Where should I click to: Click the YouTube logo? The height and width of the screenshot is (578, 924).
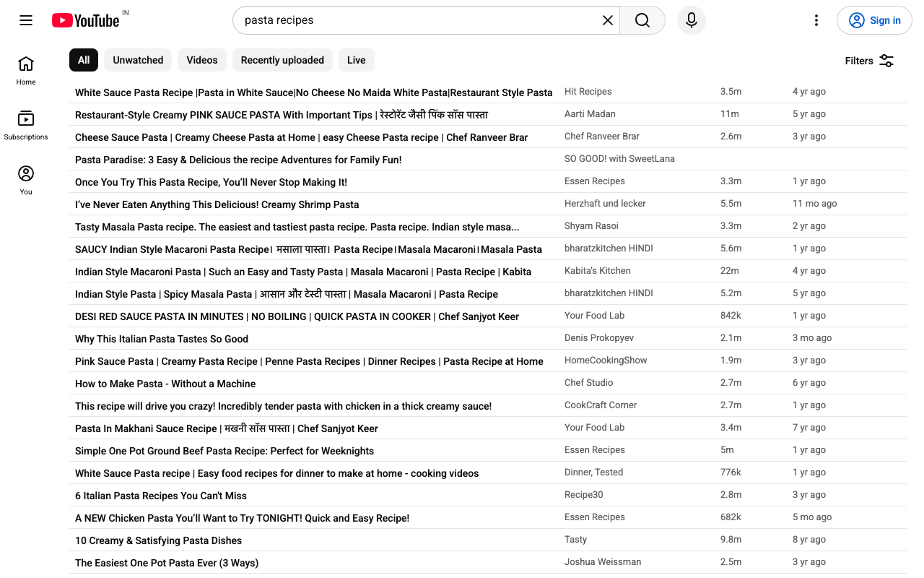pos(85,20)
